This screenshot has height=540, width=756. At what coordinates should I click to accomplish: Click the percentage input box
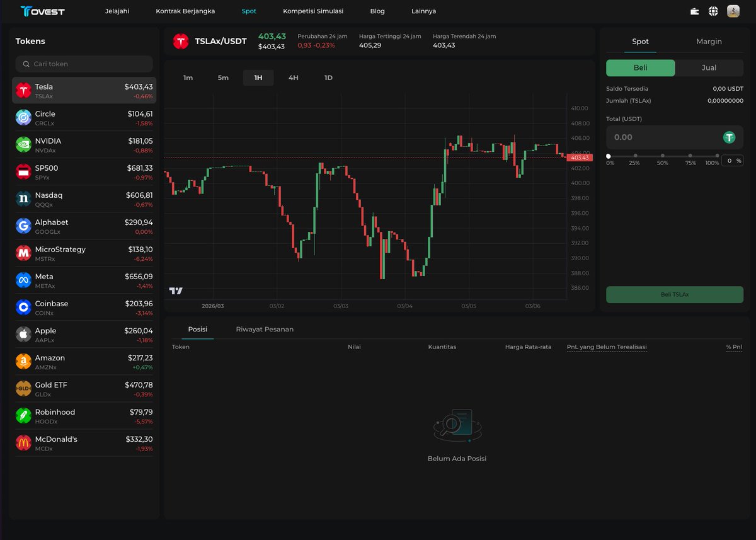[x=732, y=161]
